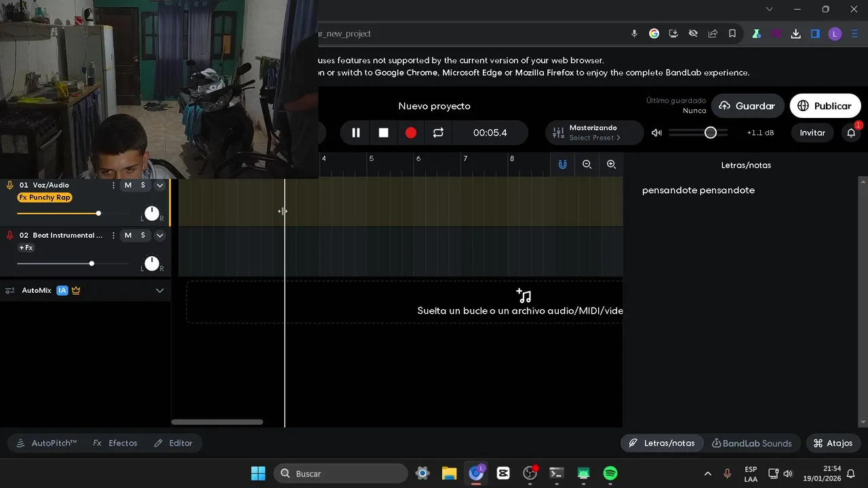This screenshot has width=868, height=488.
Task: Click the AutoMix crown premium icon
Action: 76,290
